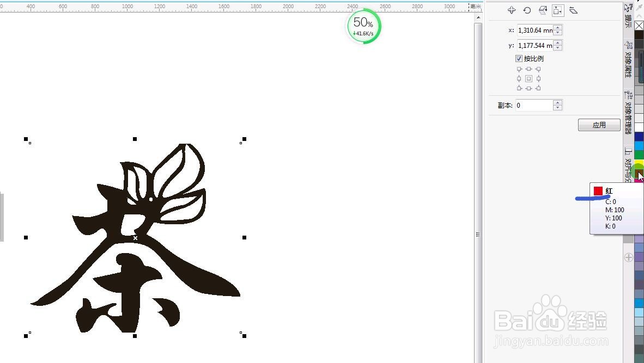Screen dimensions: 644x363
Task: Click the center X marker of selected object
Action: click(135, 238)
